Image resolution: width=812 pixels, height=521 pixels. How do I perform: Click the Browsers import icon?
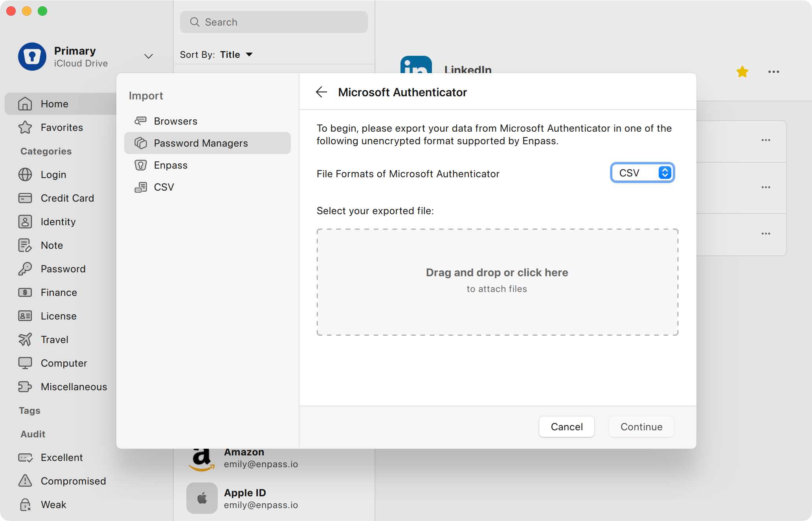(140, 121)
